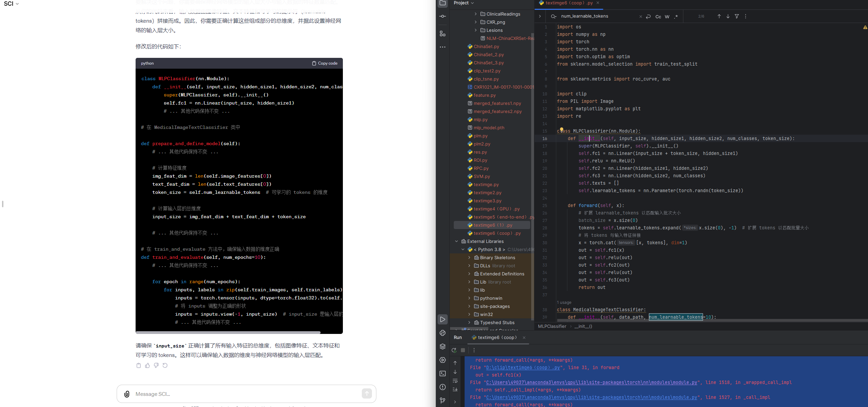Open the Problems exclamation icon
Screen dimensions: 868x407
coord(442,387)
